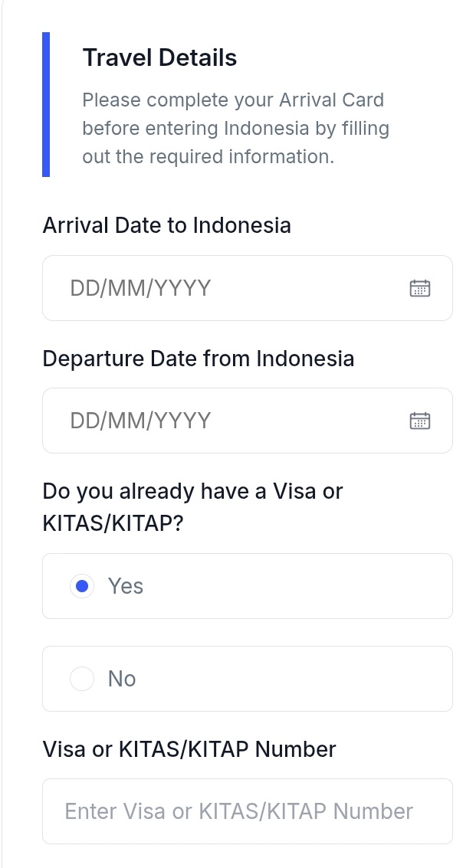The image size is (476, 868).
Task: Click the DD/MM/YYYY placeholder under Departure Date
Action: (140, 421)
